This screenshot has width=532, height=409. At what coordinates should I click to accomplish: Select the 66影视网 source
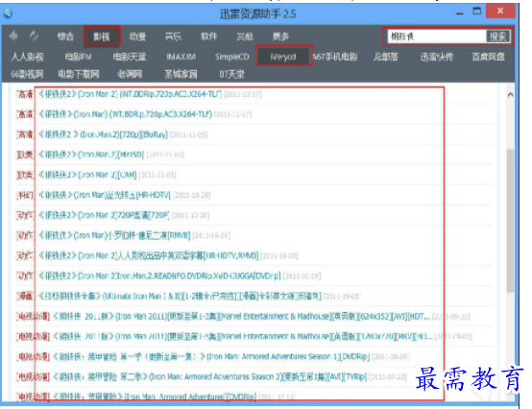click(27, 74)
